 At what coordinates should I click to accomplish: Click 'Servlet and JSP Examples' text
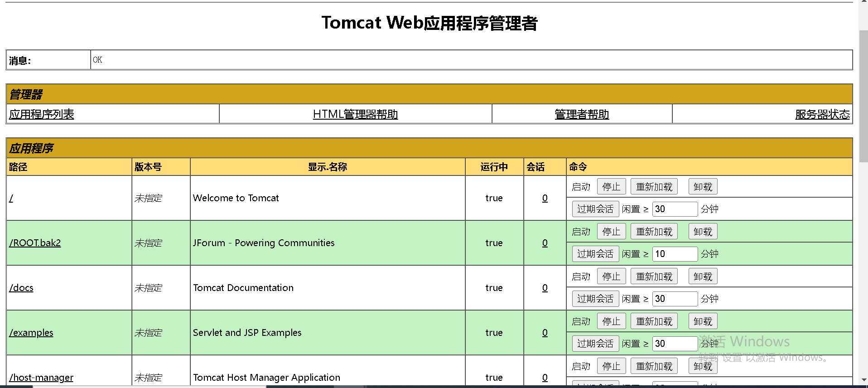tap(247, 333)
